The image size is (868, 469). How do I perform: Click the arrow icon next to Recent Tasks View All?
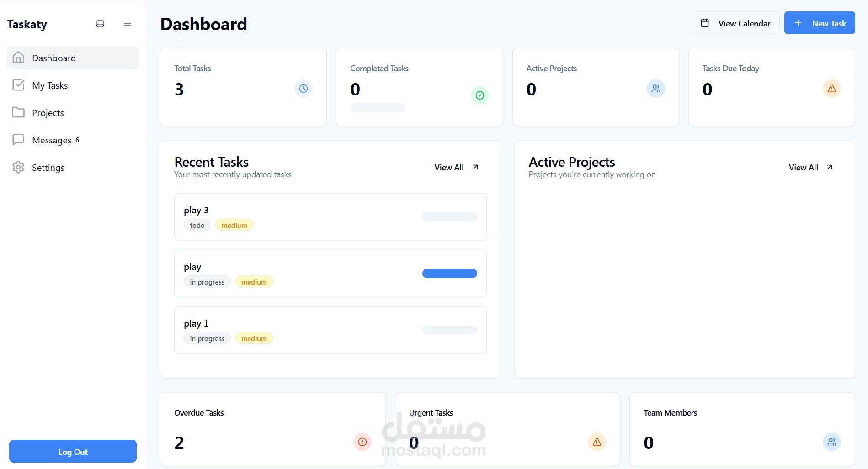(x=475, y=167)
